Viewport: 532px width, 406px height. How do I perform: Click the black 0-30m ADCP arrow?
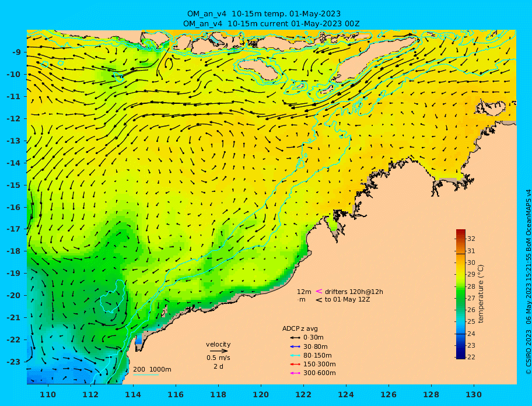click(x=295, y=338)
